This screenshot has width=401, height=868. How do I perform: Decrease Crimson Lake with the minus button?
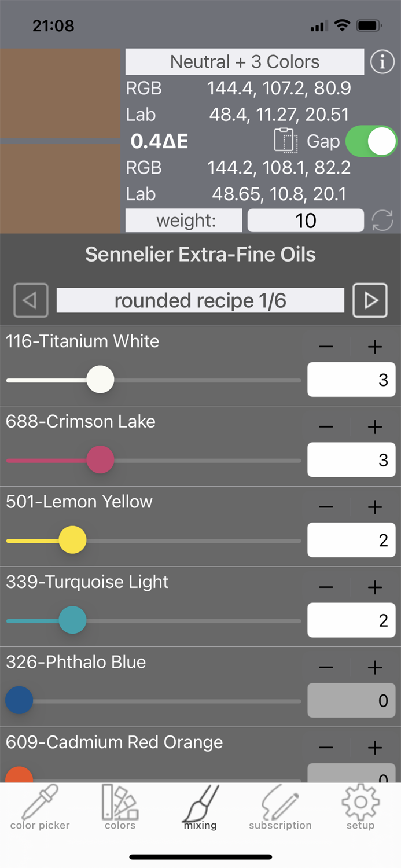[326, 426]
